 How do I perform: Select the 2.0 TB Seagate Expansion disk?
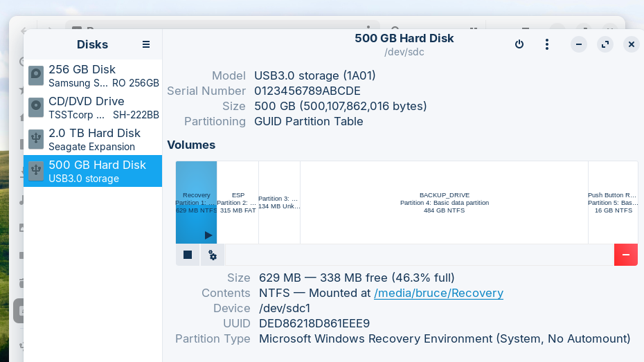93,139
